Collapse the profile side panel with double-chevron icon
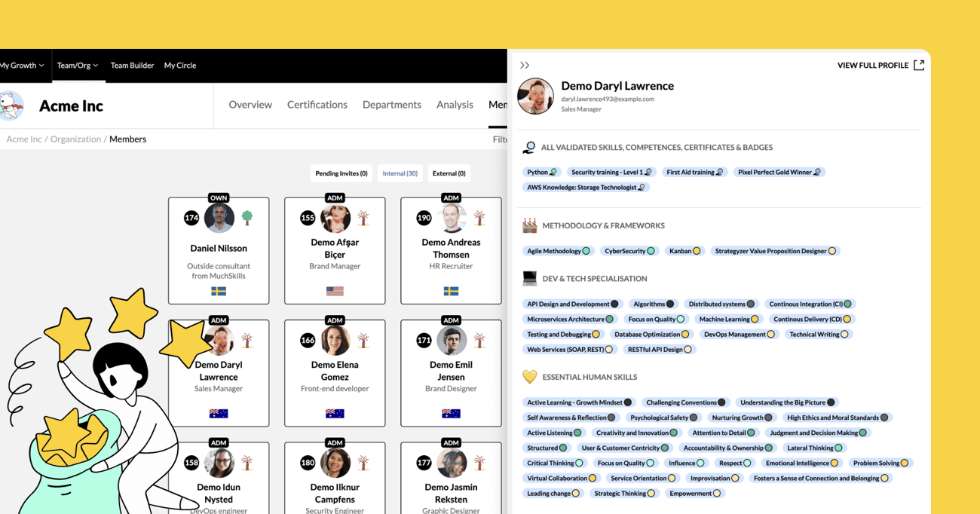The height and width of the screenshot is (514, 980). click(525, 66)
